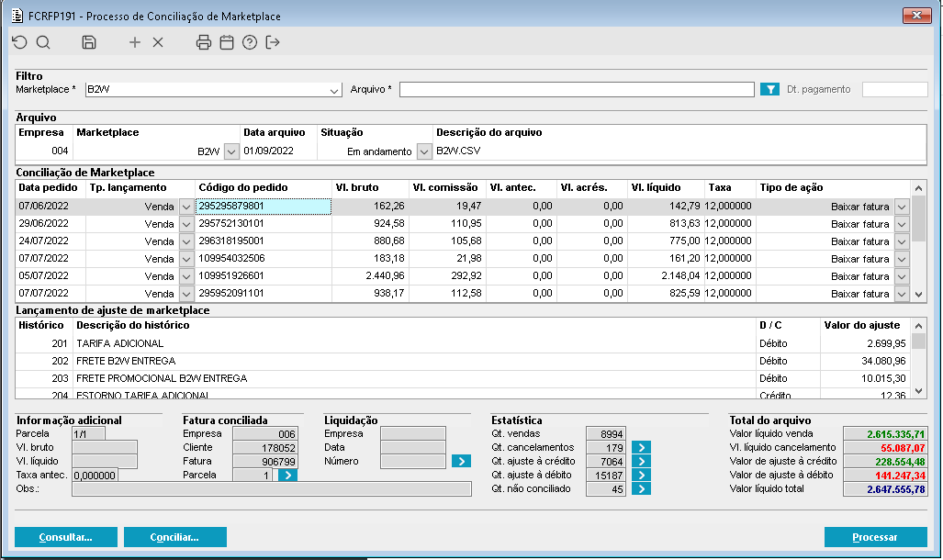The width and height of the screenshot is (943, 560).
Task: Click the X delete record icon
Action: (158, 42)
